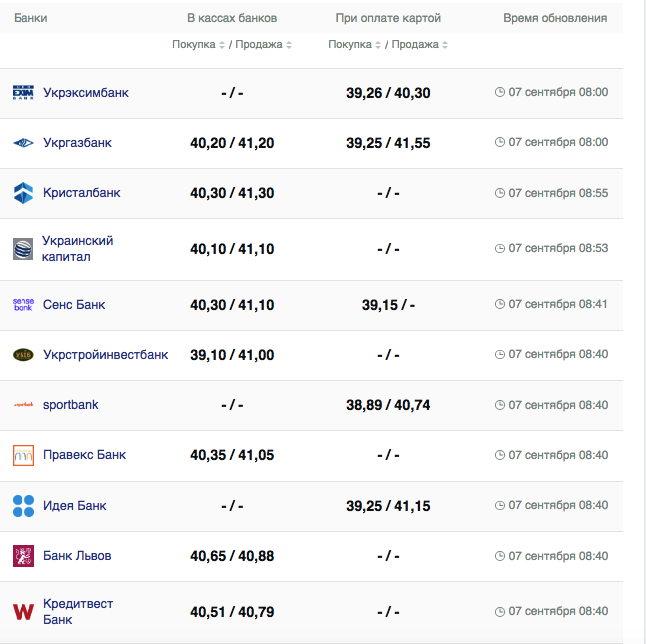Open the Банк Львов link
This screenshot has height=644, width=646.
(77, 556)
